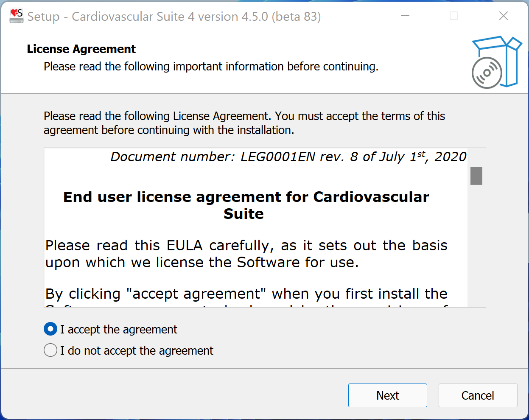Click the Cardiovascular Suite setup title bar icon

17,16
